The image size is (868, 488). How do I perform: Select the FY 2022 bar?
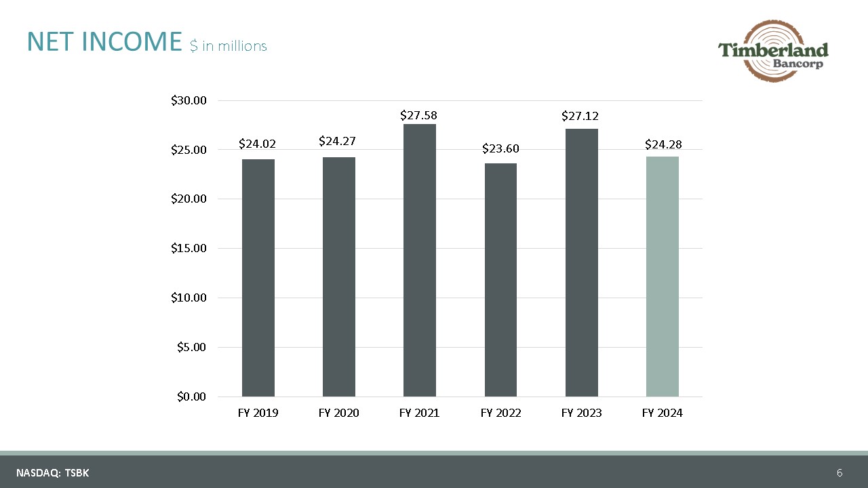click(500, 280)
